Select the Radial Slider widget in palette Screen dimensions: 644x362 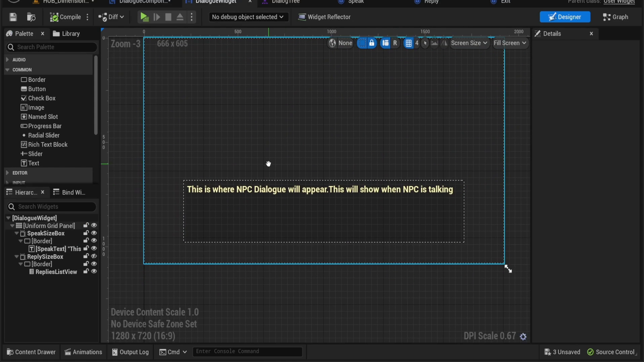tap(44, 135)
